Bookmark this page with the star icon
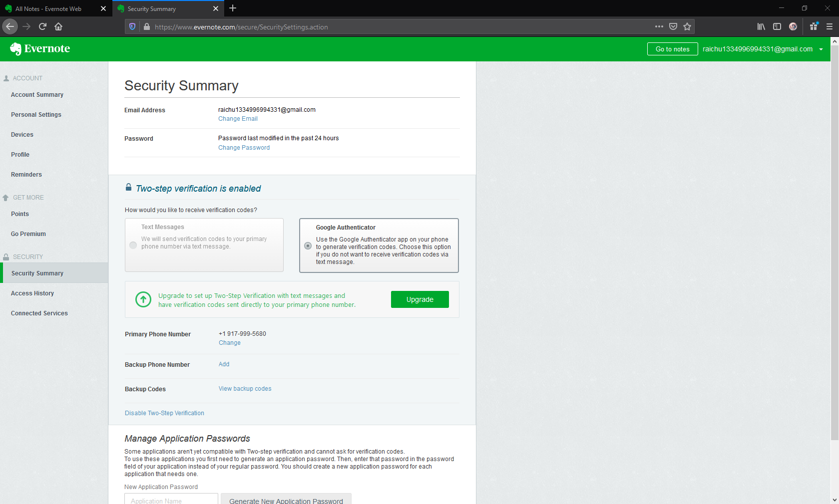The height and width of the screenshot is (504, 839). coord(687,26)
